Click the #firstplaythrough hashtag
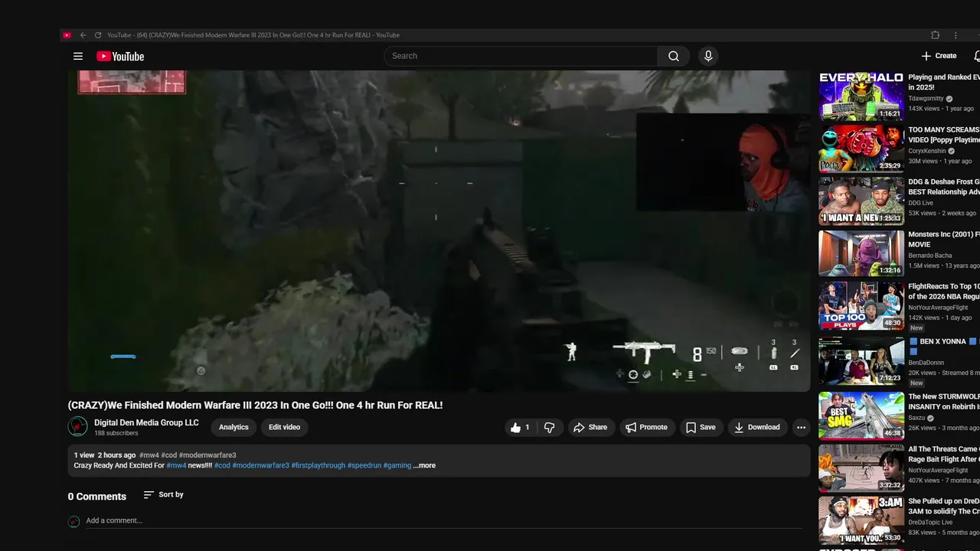The height and width of the screenshot is (551, 980). pyautogui.click(x=318, y=465)
